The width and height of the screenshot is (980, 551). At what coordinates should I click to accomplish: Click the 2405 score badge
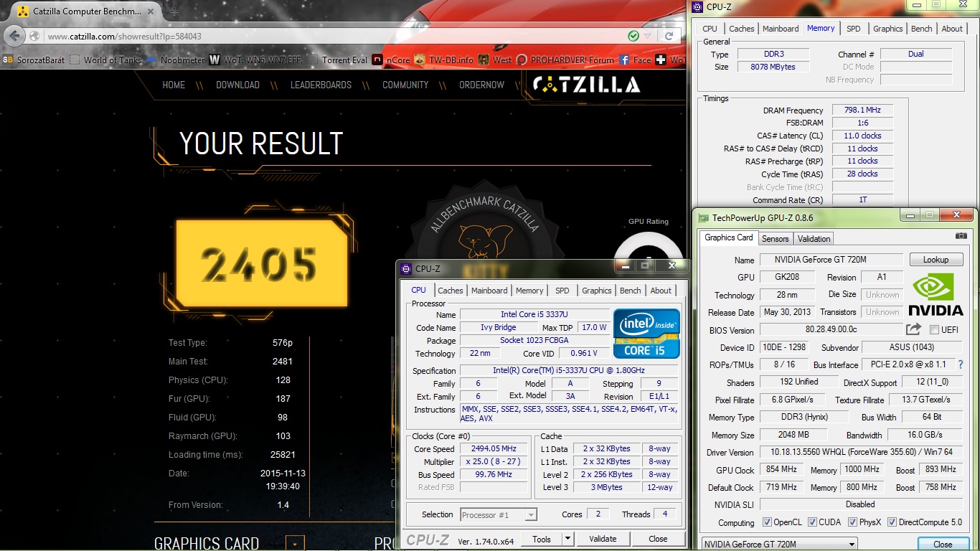(261, 264)
